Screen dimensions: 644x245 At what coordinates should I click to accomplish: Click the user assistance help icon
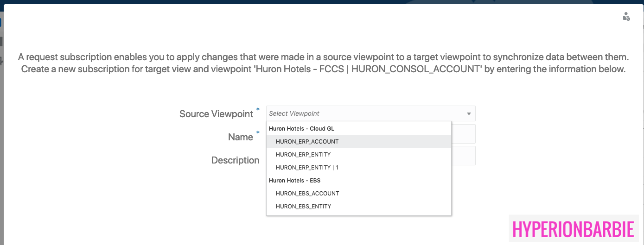pos(626,17)
